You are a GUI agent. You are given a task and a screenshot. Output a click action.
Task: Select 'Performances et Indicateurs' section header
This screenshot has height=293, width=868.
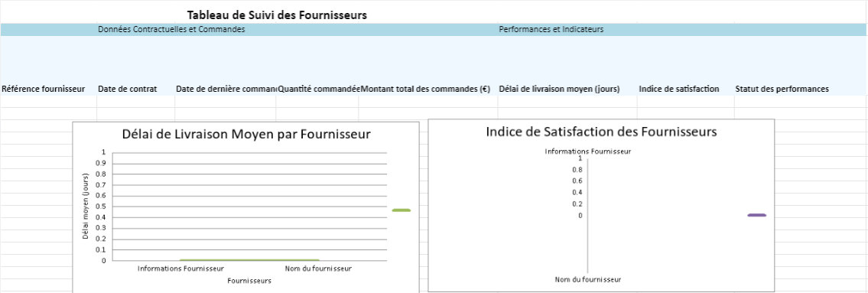[551, 29]
